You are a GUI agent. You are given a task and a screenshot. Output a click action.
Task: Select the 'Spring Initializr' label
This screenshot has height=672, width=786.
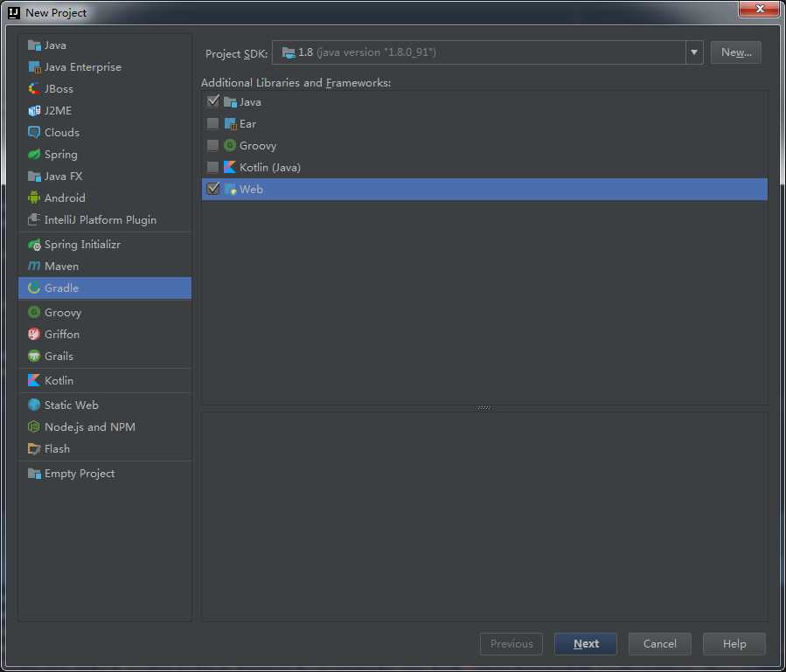tap(82, 245)
